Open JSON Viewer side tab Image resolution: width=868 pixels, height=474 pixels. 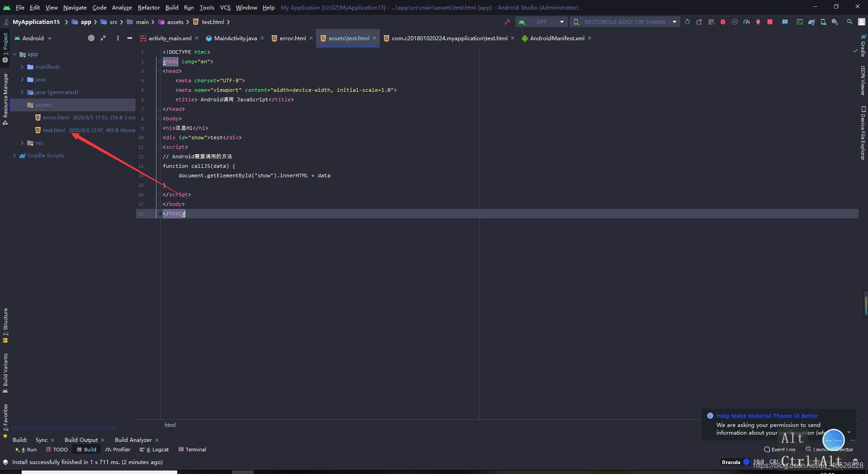[863, 80]
